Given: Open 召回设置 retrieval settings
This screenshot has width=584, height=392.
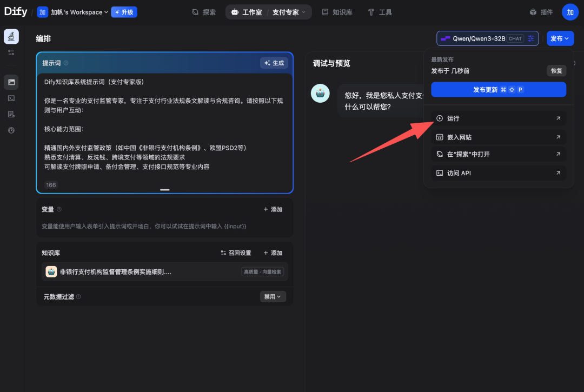Looking at the screenshot, I should pyautogui.click(x=236, y=253).
